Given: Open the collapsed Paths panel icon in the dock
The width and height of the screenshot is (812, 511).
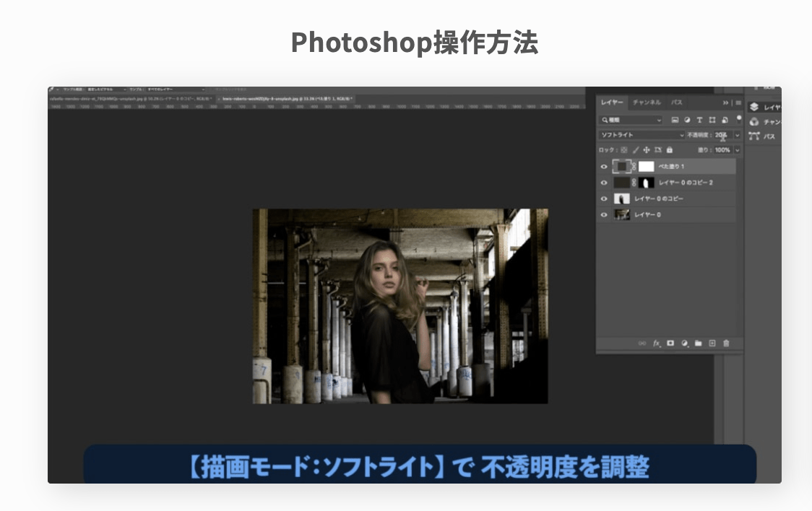Looking at the screenshot, I should [754, 136].
